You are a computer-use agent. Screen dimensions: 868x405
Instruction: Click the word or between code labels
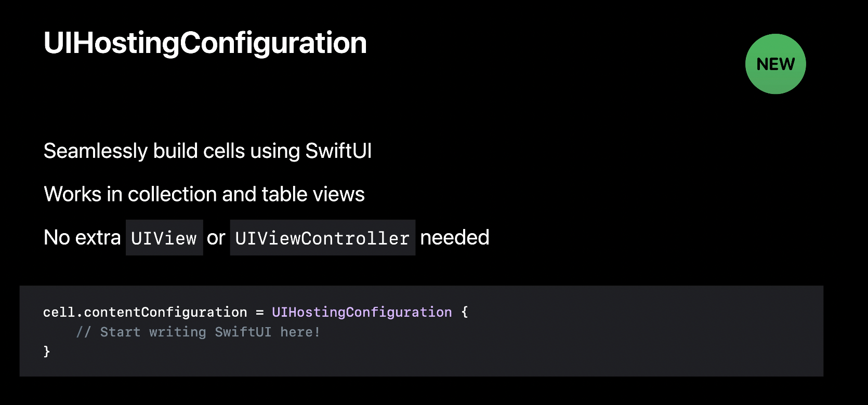point(216,238)
